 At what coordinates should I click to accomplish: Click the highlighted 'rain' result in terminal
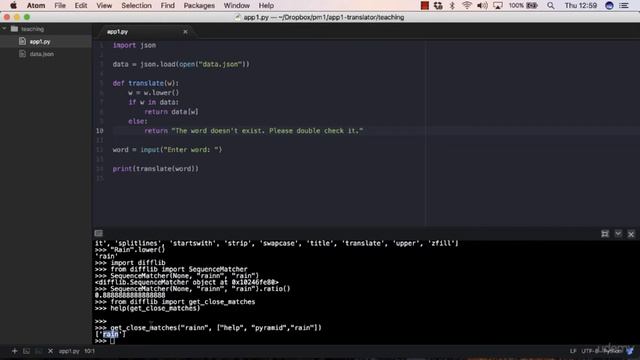click(110, 334)
